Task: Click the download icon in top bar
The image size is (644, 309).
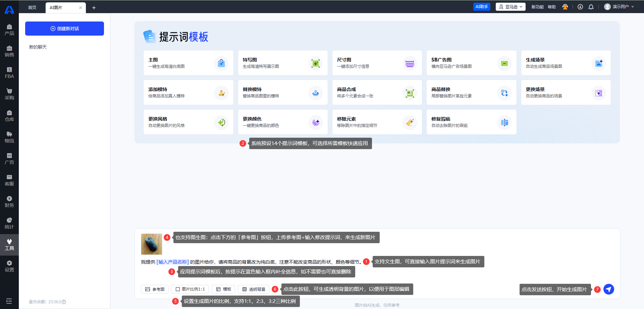Action: (x=580, y=7)
